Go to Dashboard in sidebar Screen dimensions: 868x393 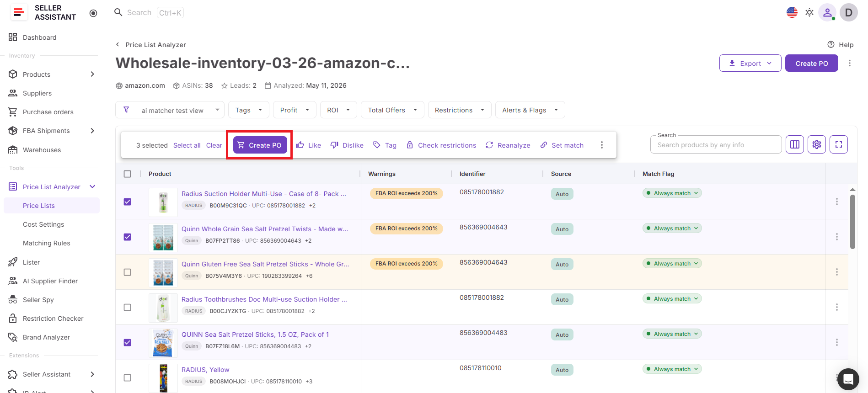pos(40,37)
